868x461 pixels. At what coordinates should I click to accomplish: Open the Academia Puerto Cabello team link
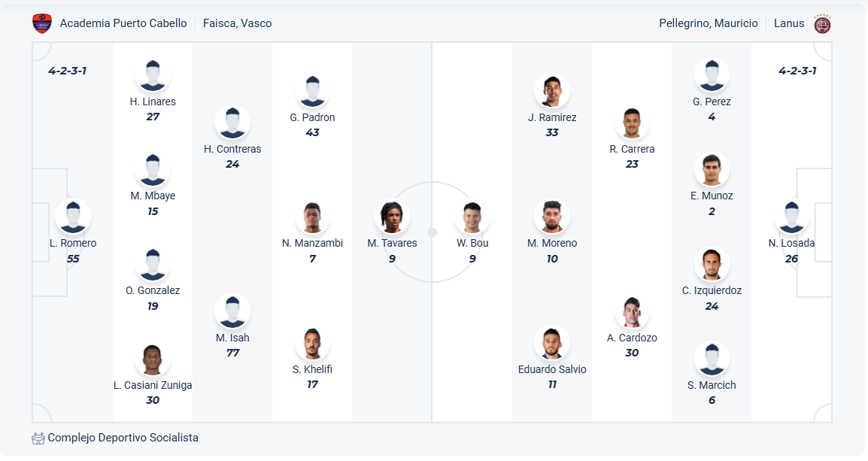(123, 23)
